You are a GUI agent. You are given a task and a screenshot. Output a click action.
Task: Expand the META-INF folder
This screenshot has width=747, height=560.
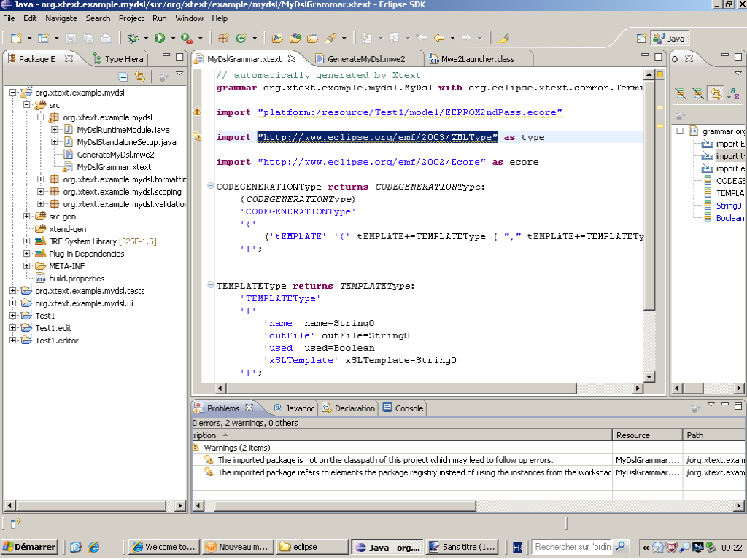pyautogui.click(x=27, y=265)
